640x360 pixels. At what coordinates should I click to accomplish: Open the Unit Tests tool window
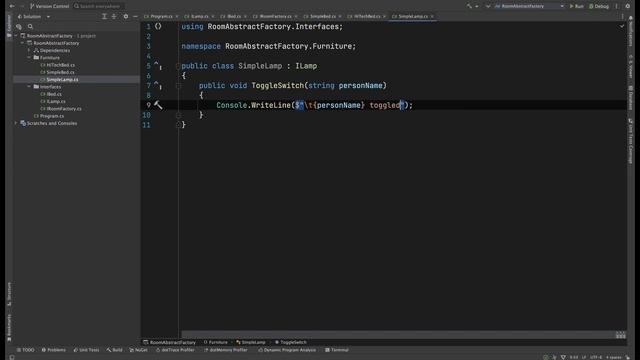click(86, 350)
